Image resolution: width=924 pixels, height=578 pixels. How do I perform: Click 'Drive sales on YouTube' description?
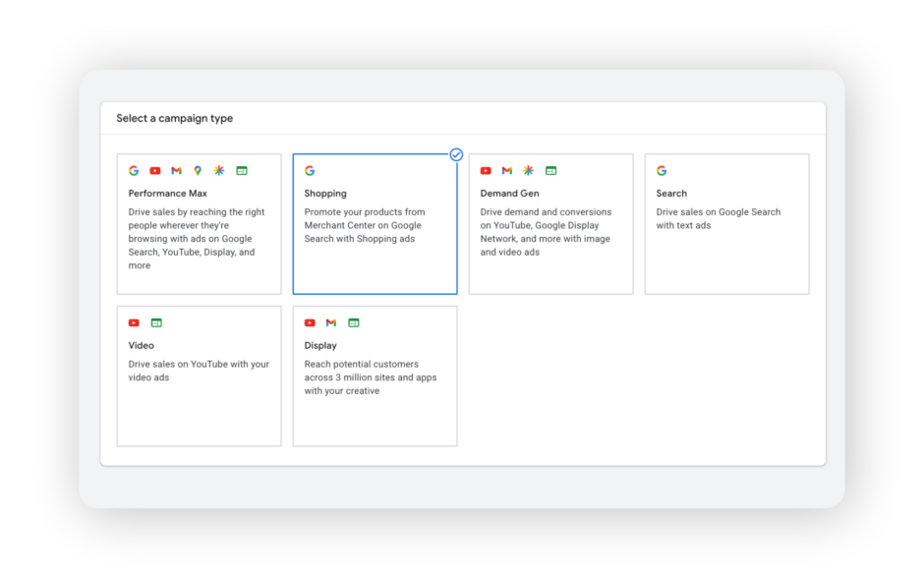[x=199, y=371]
